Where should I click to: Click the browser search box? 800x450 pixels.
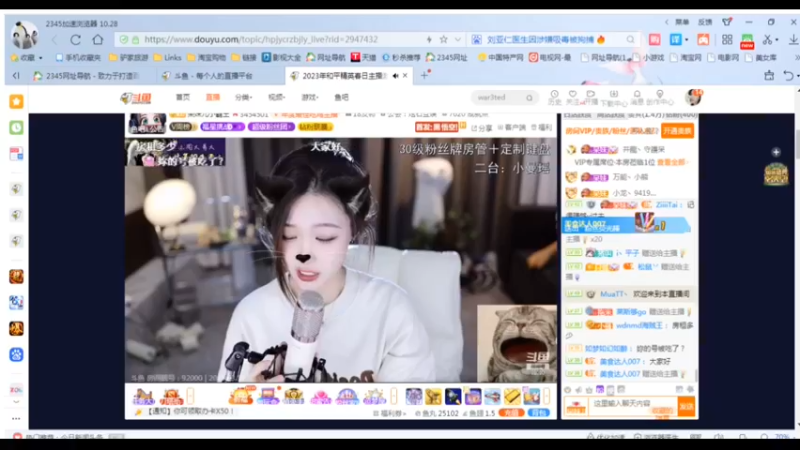click(554, 39)
